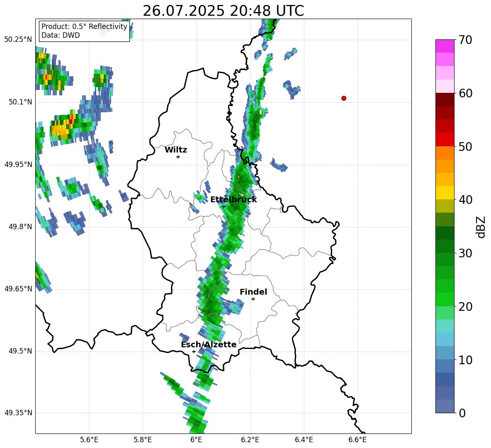Click the 10 value on colorbar
Viewport: 491px width, 448px height.
point(465,360)
